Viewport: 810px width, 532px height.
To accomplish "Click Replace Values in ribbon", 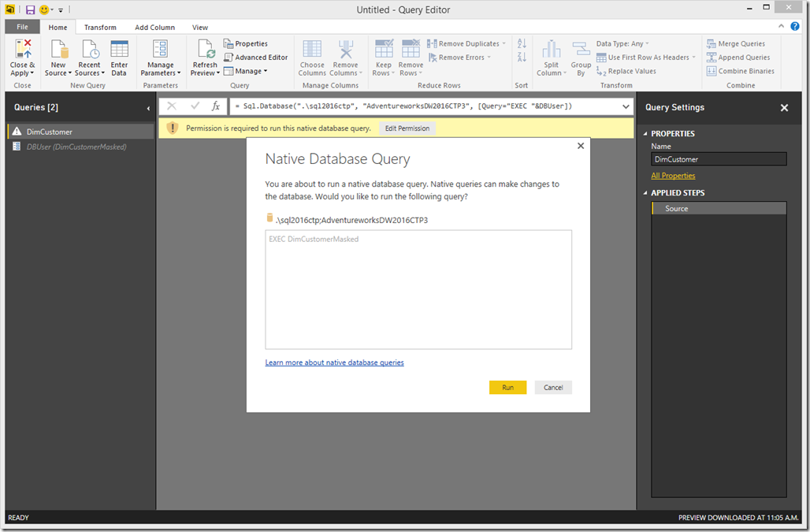I will [626, 71].
